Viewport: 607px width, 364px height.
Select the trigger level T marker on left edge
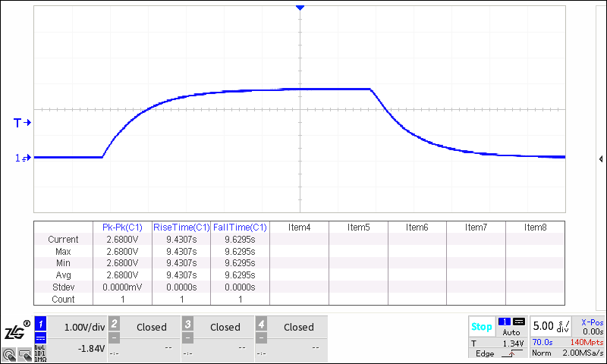[21, 122]
